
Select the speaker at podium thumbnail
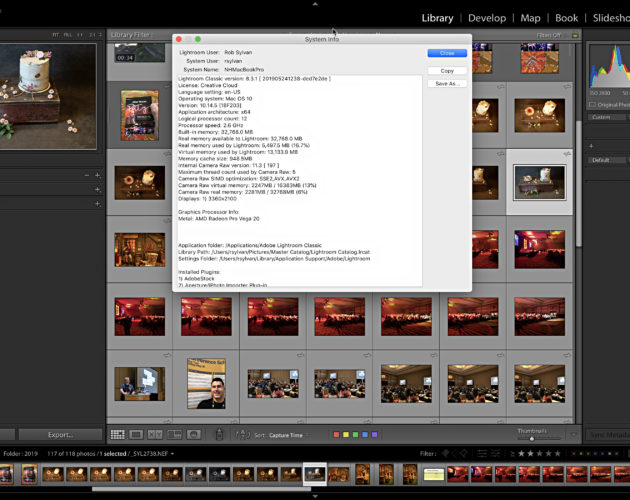tap(139, 383)
